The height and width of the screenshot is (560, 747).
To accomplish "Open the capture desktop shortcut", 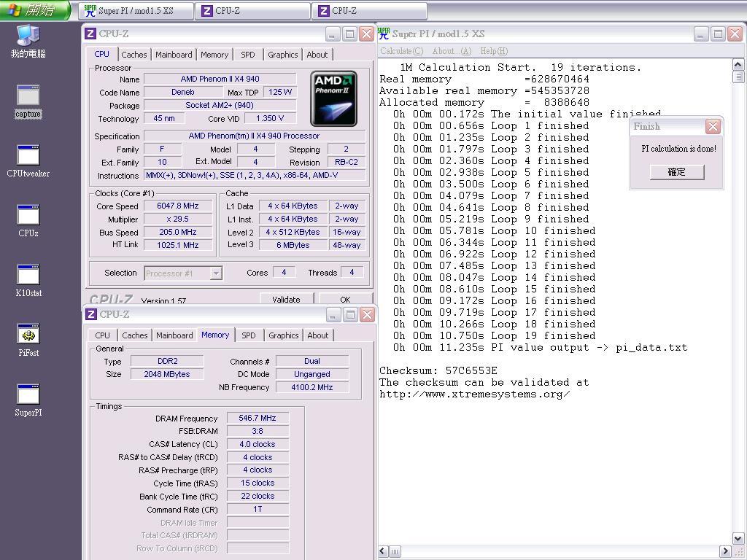I will (x=28, y=101).
